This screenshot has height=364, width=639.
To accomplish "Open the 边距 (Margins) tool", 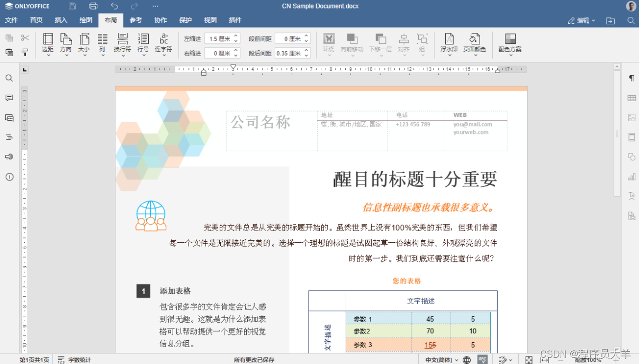I will [48, 44].
